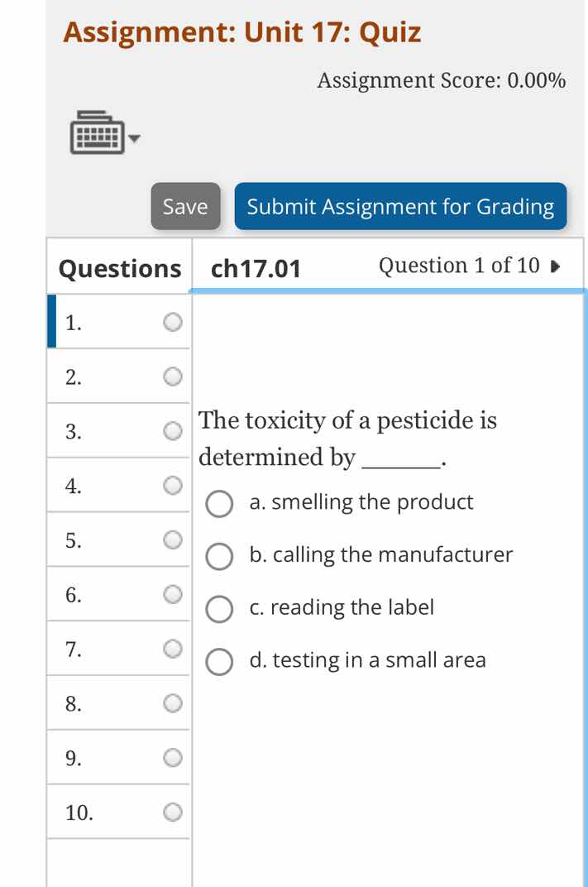The height and width of the screenshot is (887, 588).
Task: Submit the assignment for grading
Action: click(x=400, y=207)
